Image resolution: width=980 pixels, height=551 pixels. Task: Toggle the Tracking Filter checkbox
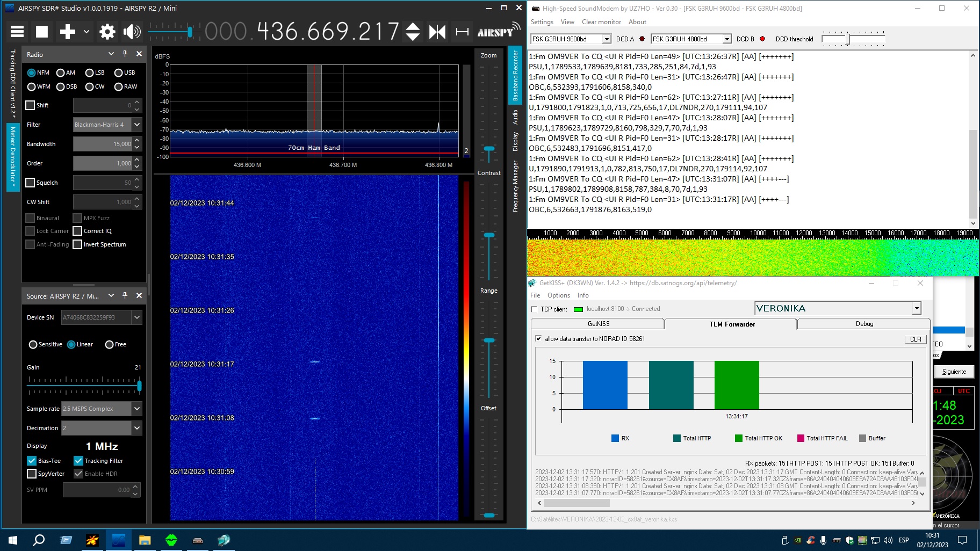(x=78, y=461)
